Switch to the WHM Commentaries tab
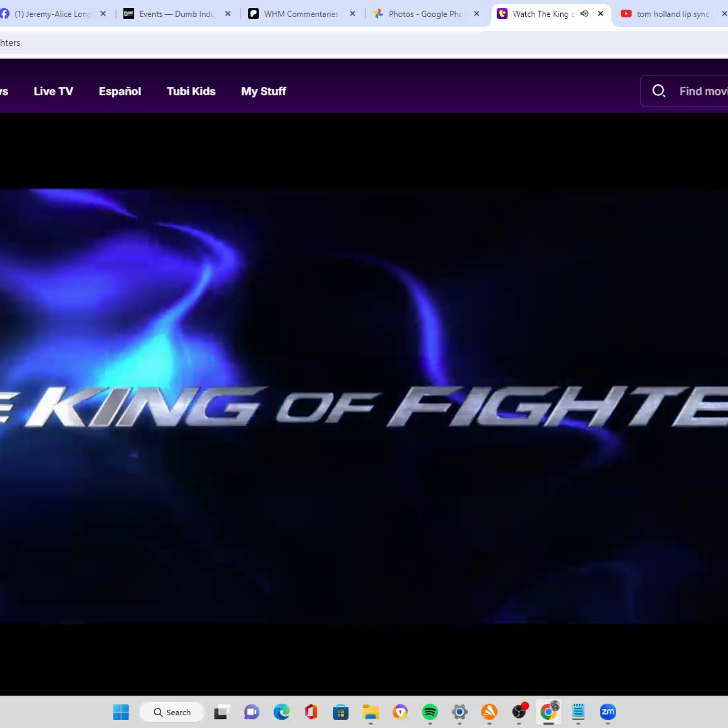Image resolution: width=728 pixels, height=728 pixels. (301, 14)
